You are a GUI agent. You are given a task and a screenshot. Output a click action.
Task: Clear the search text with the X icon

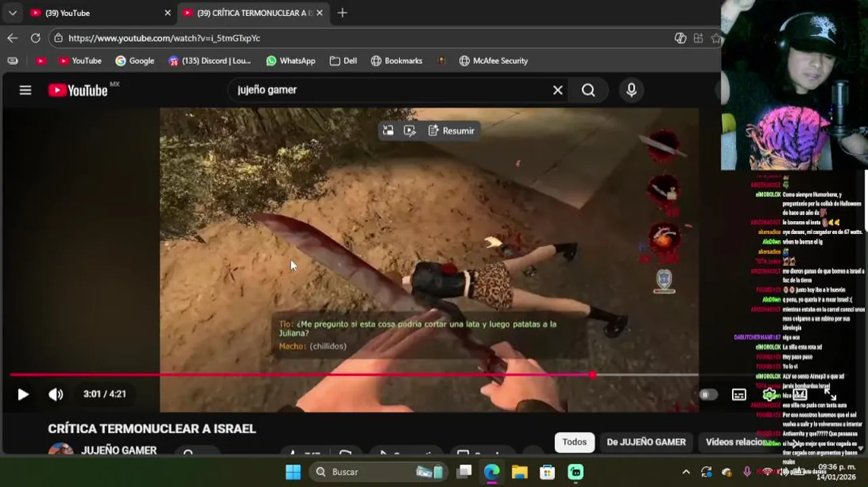click(x=558, y=90)
